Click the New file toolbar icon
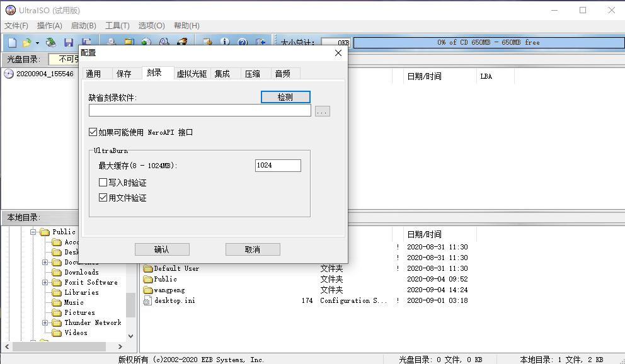This screenshot has height=364, width=625. pyautogui.click(x=13, y=42)
